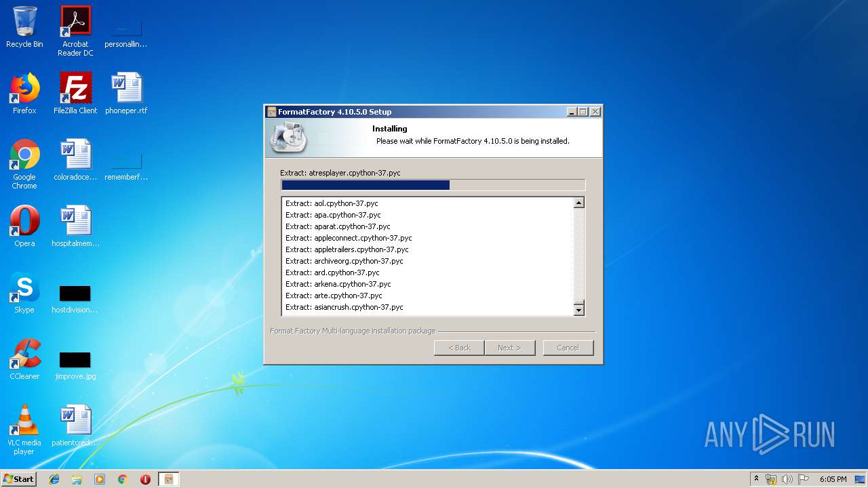Click the FormatFactory installer header logo
The image size is (868, 488).
point(288,137)
